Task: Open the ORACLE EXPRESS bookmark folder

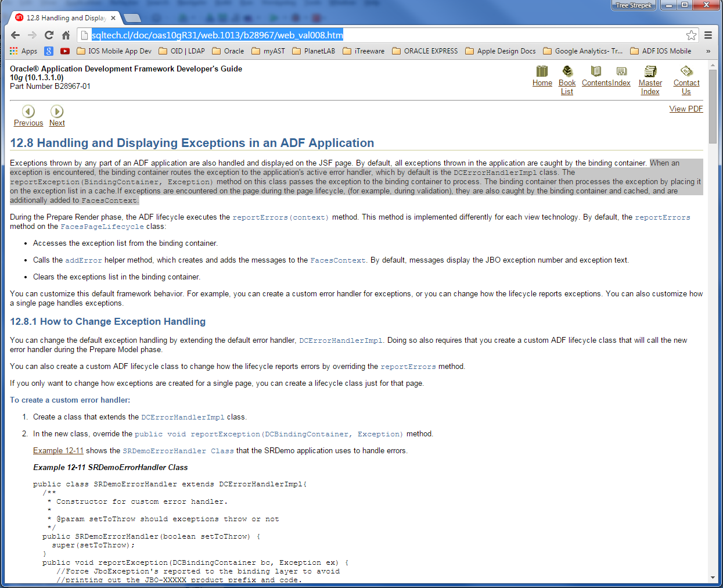Action: [425, 51]
